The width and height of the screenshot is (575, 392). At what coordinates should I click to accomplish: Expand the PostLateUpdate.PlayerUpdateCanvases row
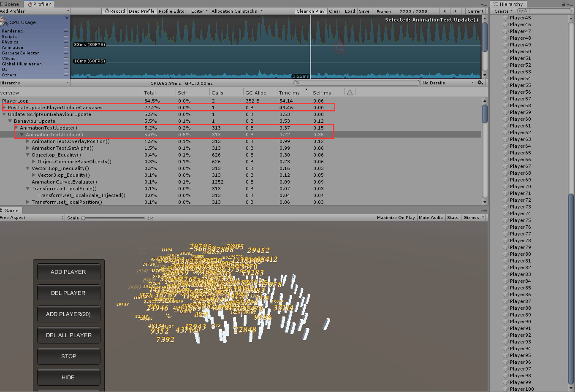4,108
